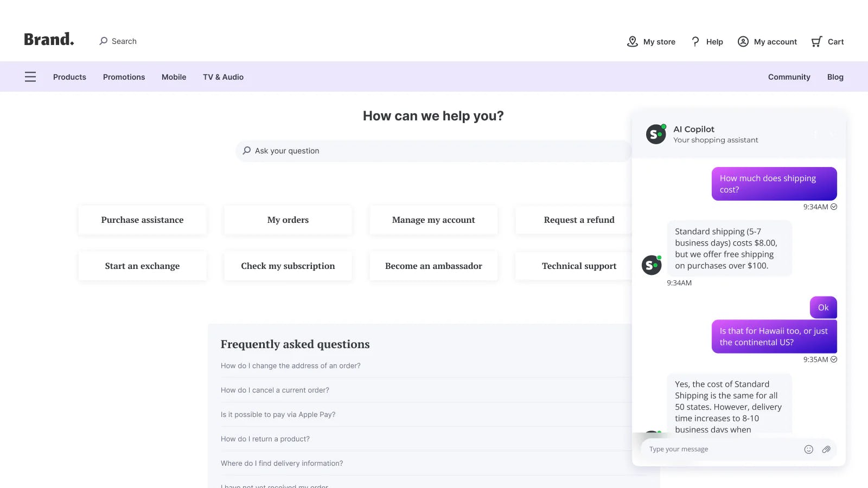868x488 pixels.
Task: Visit the Blog page
Action: click(x=835, y=77)
